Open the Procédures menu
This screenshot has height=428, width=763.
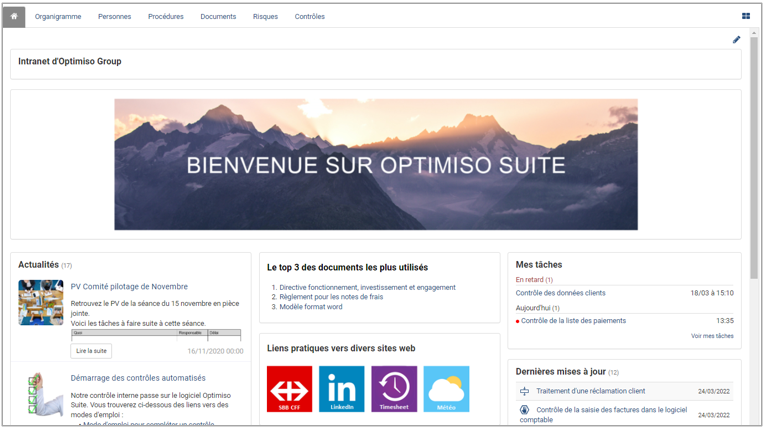tap(165, 16)
